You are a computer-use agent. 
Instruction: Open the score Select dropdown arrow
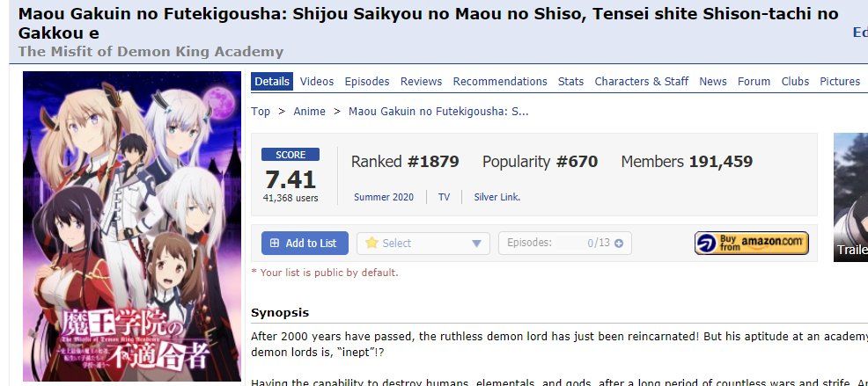[476, 244]
